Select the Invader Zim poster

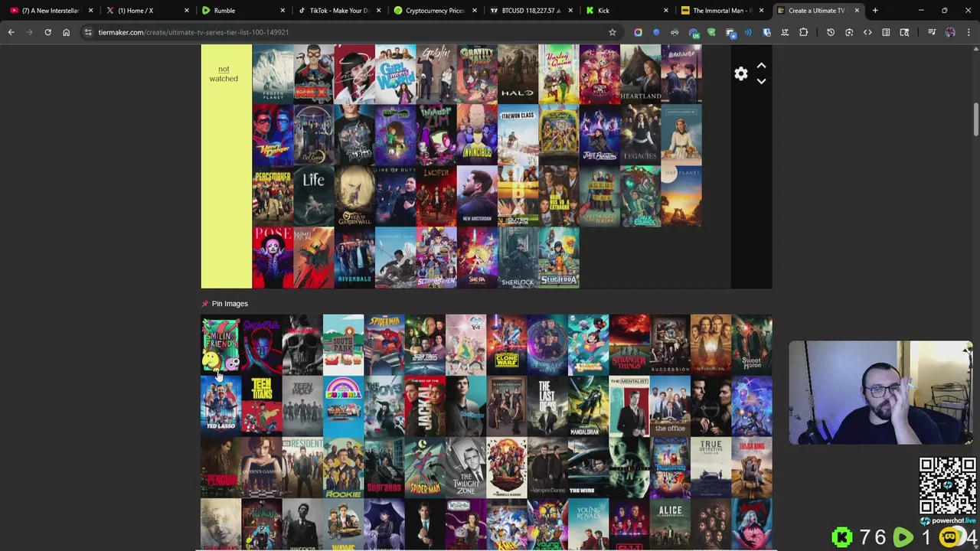[436, 135]
